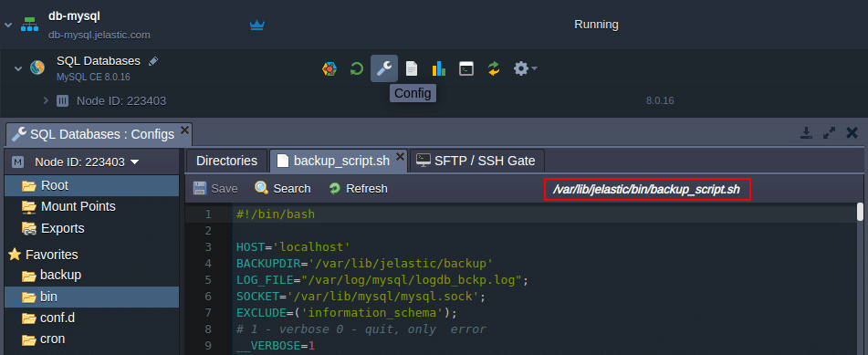
Task: Click the HOST='localhost' code line
Action: (x=293, y=247)
